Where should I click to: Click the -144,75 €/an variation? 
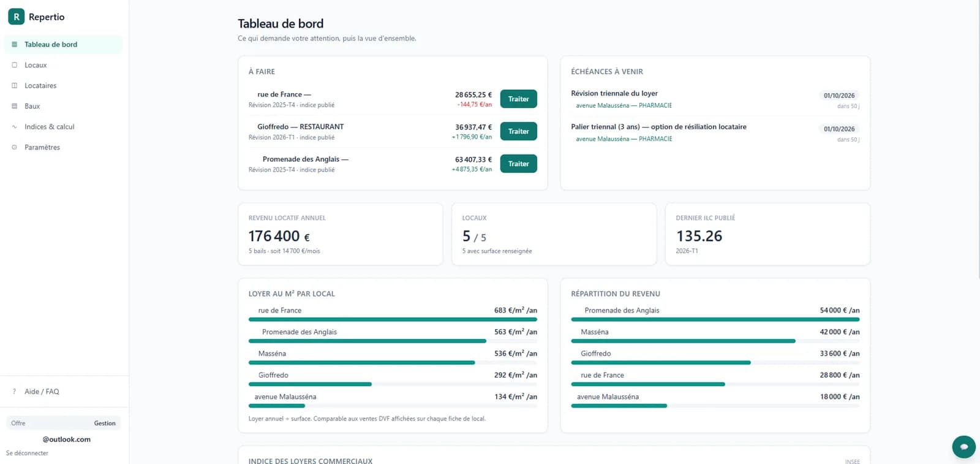pyautogui.click(x=475, y=105)
